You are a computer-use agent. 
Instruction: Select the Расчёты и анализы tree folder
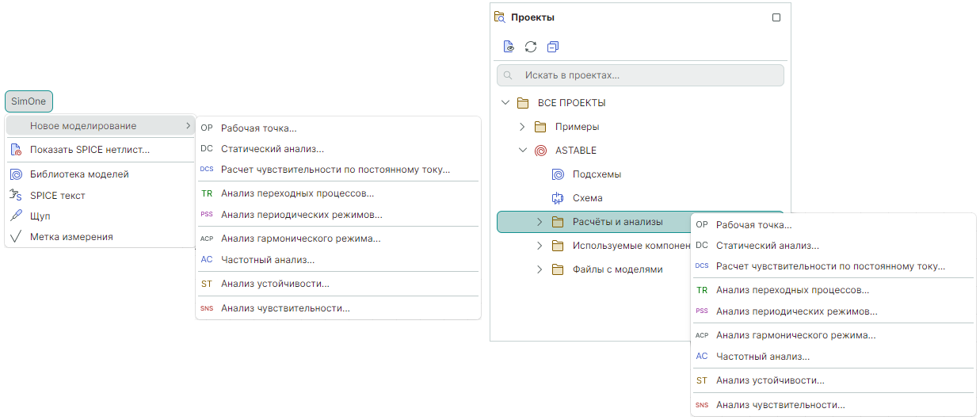pos(617,222)
